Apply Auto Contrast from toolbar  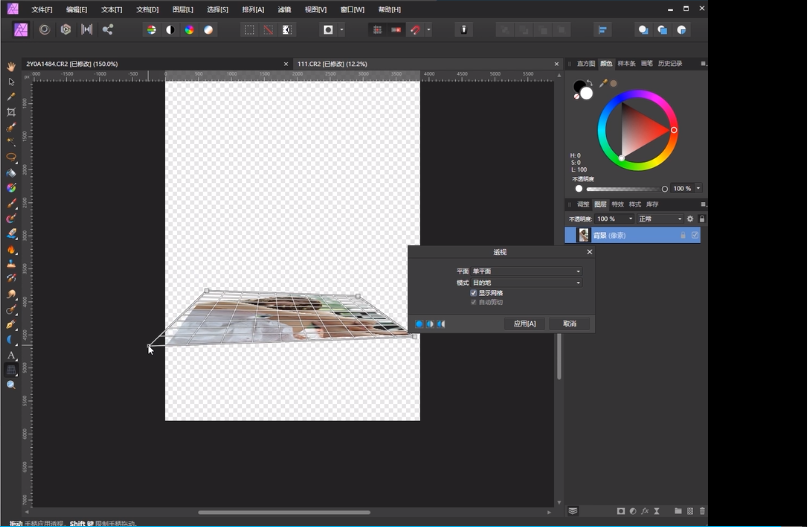coord(170,30)
